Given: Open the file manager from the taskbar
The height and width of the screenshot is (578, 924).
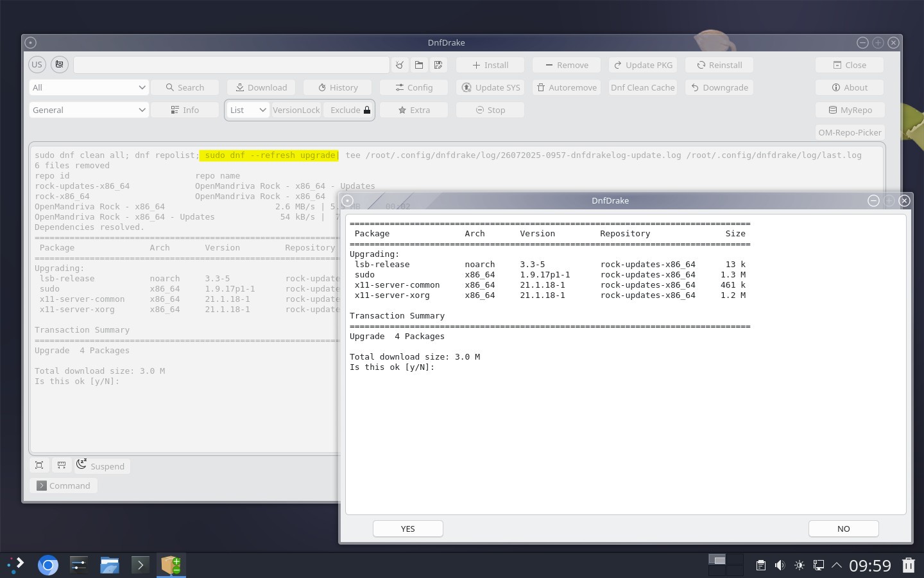Looking at the screenshot, I should coord(110,565).
